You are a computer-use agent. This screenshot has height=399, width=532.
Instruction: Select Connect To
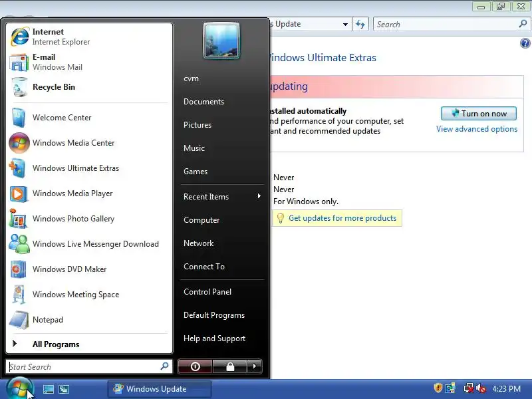click(x=204, y=267)
